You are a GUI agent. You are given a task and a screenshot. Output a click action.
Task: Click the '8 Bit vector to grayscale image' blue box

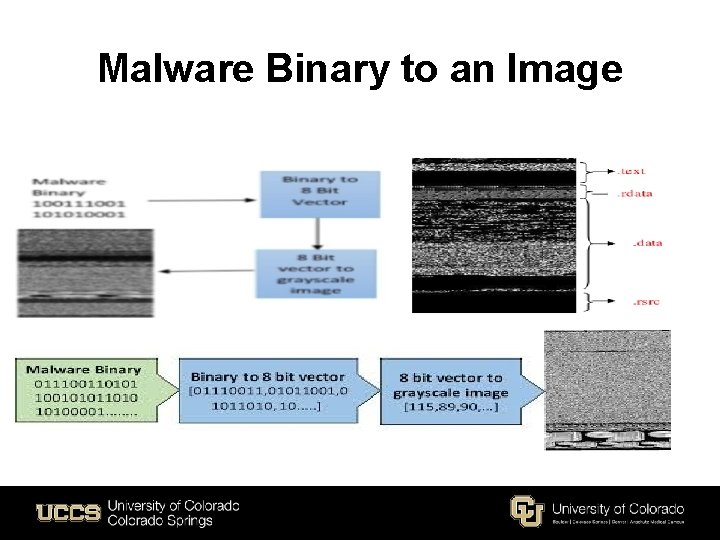tap(316, 274)
